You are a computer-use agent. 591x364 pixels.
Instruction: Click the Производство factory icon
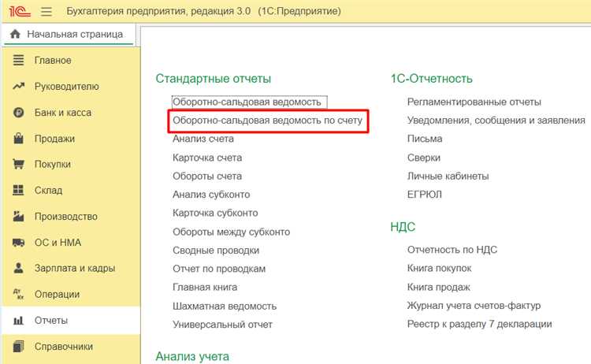pos(18,217)
